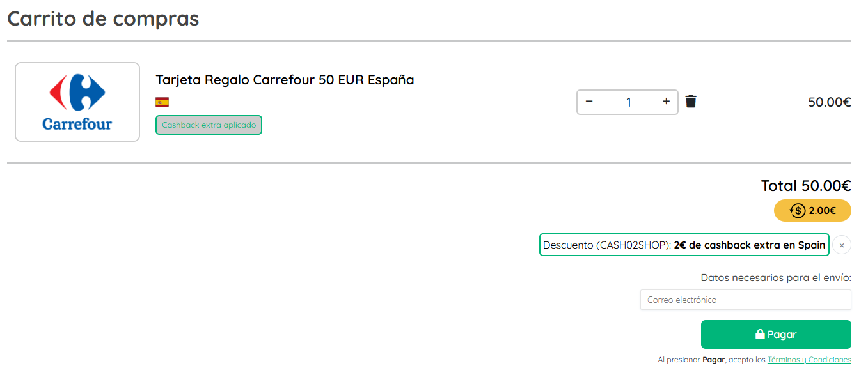Remove the CASH02SHOP discount code
Image resolution: width=868 pixels, height=375 pixels.
842,245
